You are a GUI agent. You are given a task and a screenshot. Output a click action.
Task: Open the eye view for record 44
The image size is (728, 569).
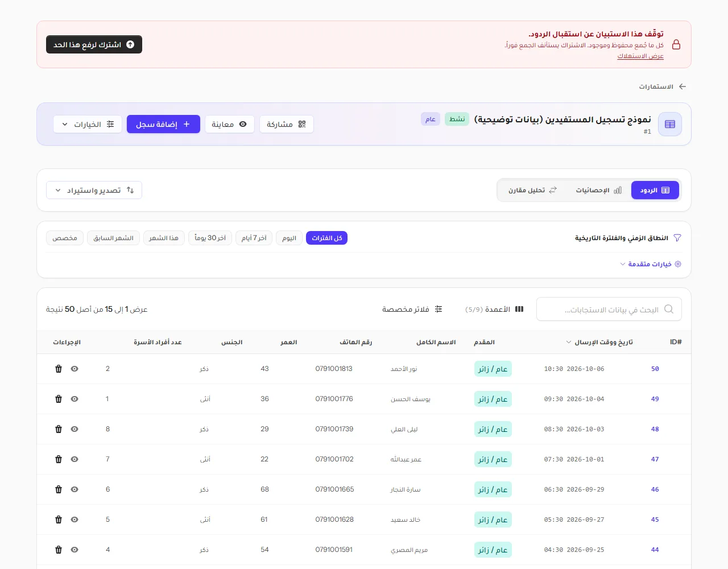tap(75, 550)
